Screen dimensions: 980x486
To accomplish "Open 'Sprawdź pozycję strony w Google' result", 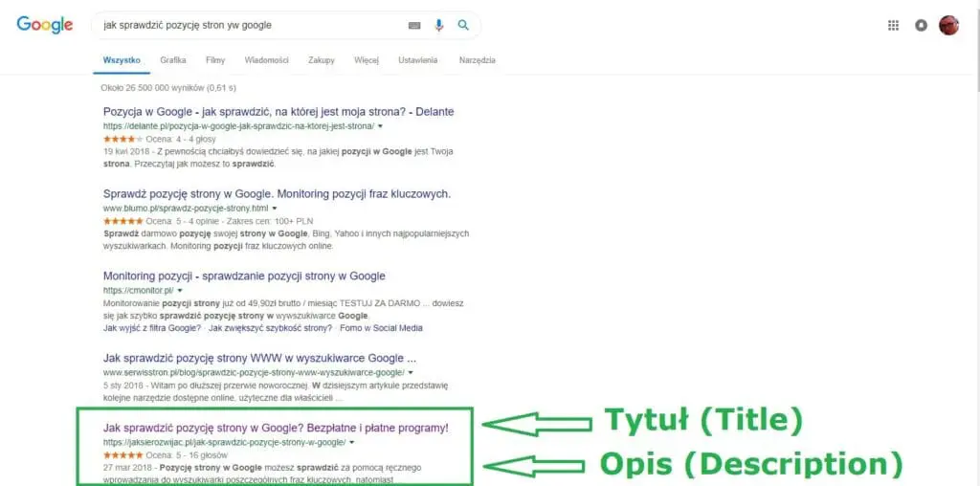I will (277, 194).
